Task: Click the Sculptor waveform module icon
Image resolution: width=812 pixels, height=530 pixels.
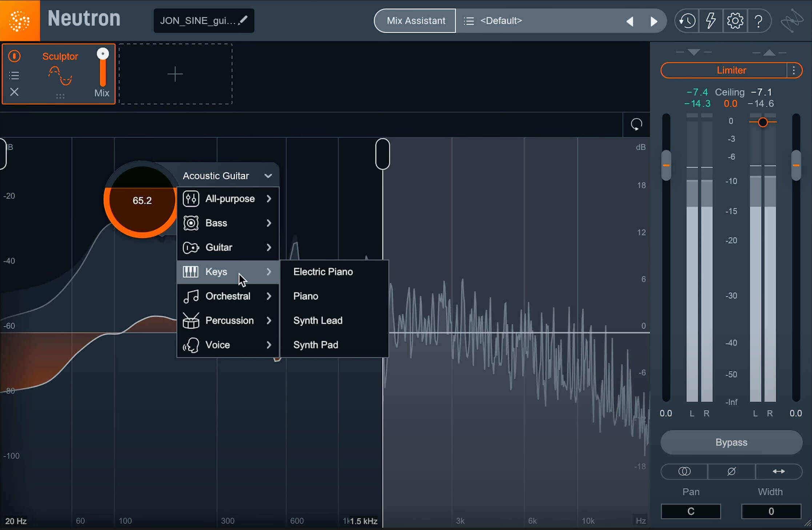Action: tap(60, 75)
